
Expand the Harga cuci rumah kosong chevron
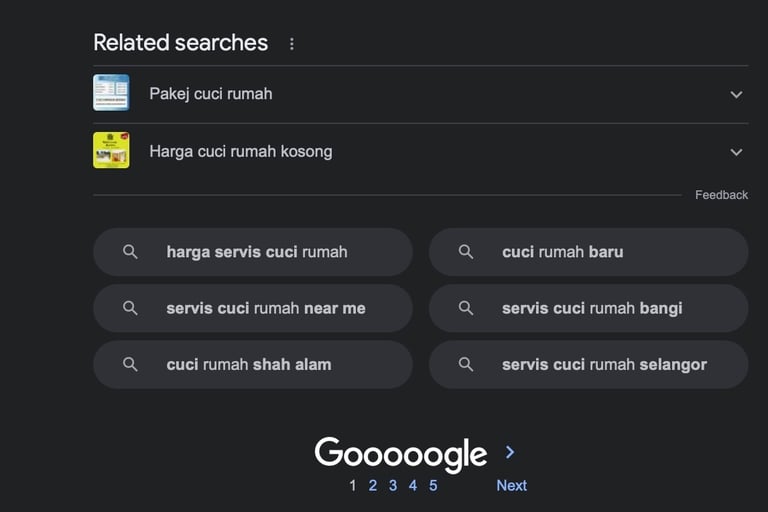tap(736, 152)
